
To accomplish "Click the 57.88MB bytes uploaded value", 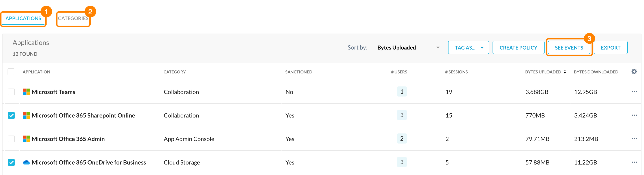I will click(x=537, y=162).
